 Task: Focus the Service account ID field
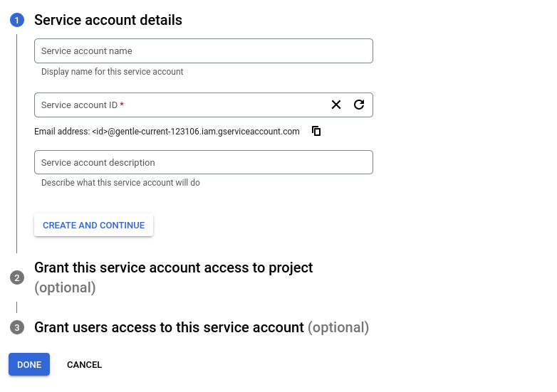tap(178, 105)
